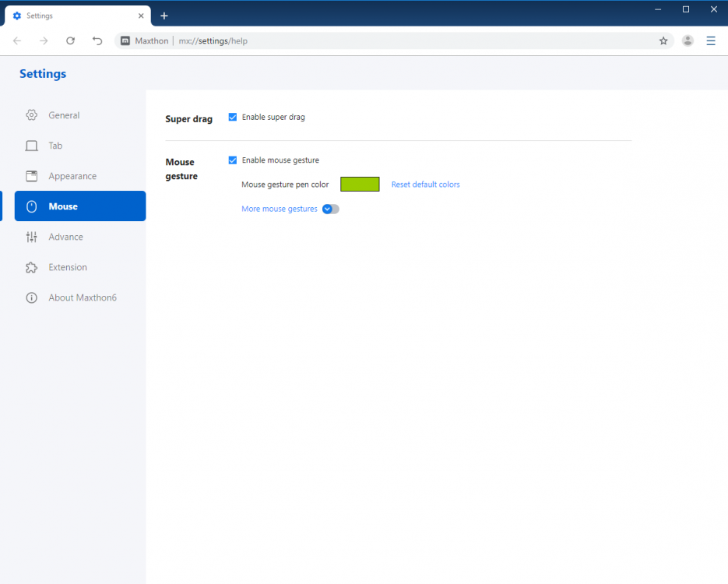
Task: Uncheck Enable super drag
Action: (x=232, y=117)
